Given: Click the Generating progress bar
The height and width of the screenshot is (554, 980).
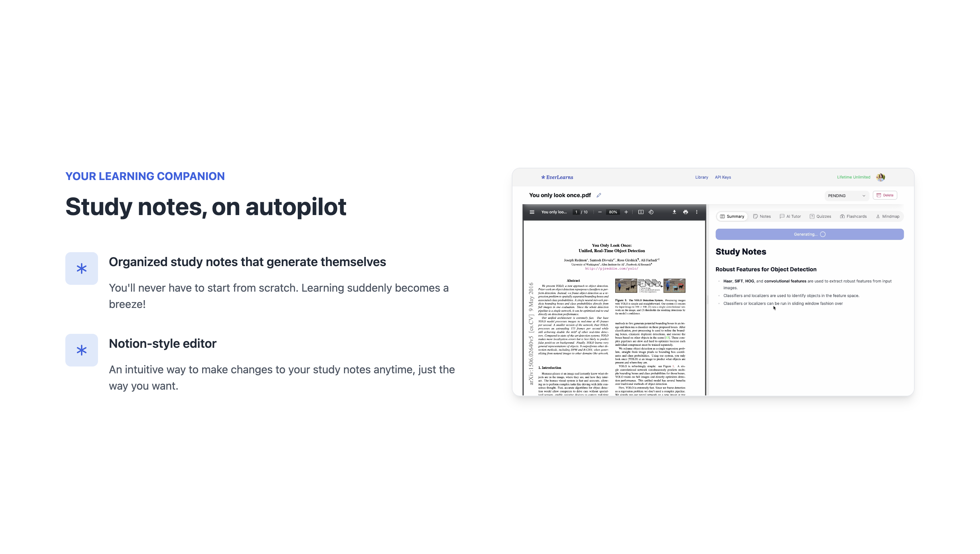Looking at the screenshot, I should coord(809,234).
